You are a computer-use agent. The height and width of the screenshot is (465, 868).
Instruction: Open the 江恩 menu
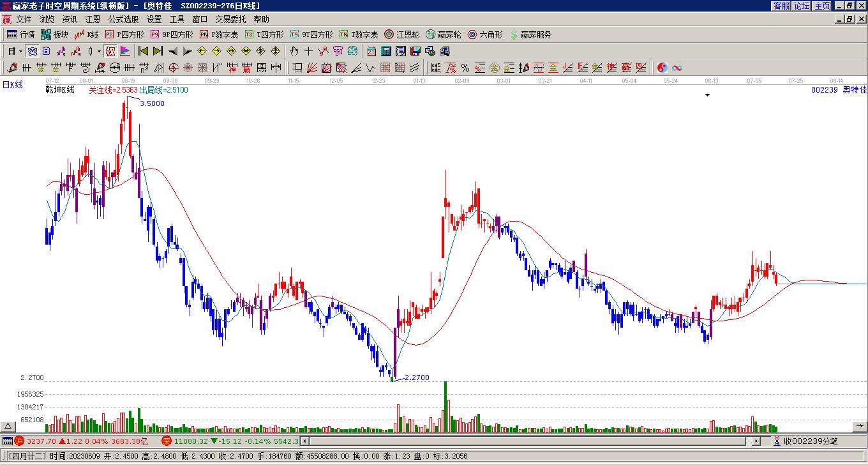tap(93, 19)
